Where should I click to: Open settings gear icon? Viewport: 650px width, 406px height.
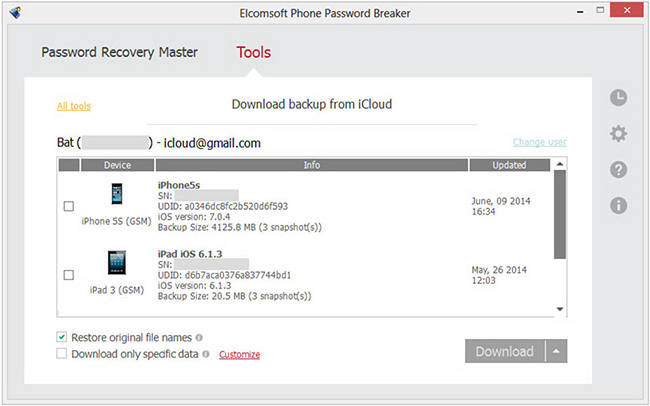618,133
